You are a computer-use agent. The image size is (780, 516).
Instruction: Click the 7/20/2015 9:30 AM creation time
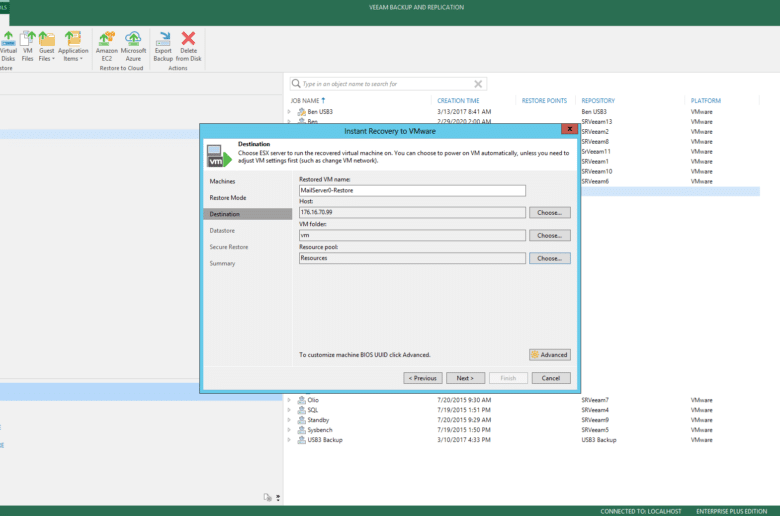coord(464,400)
